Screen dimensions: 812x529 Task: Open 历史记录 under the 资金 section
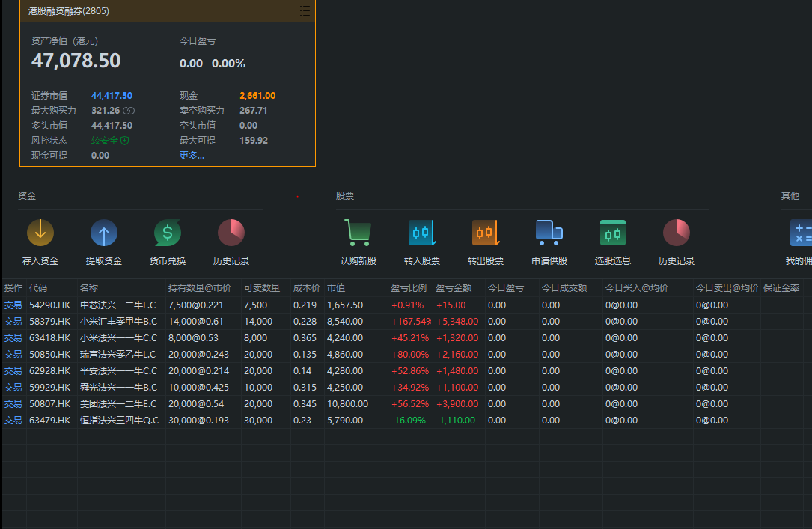coord(231,233)
